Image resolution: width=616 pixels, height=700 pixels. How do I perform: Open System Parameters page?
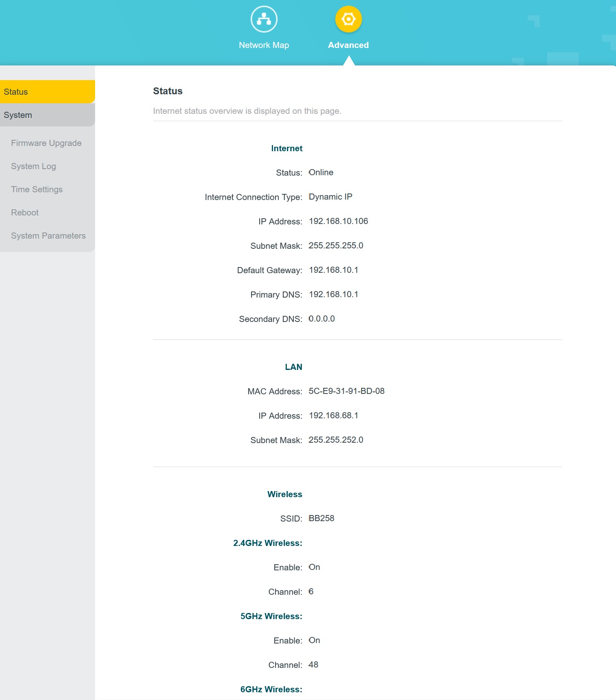[48, 236]
